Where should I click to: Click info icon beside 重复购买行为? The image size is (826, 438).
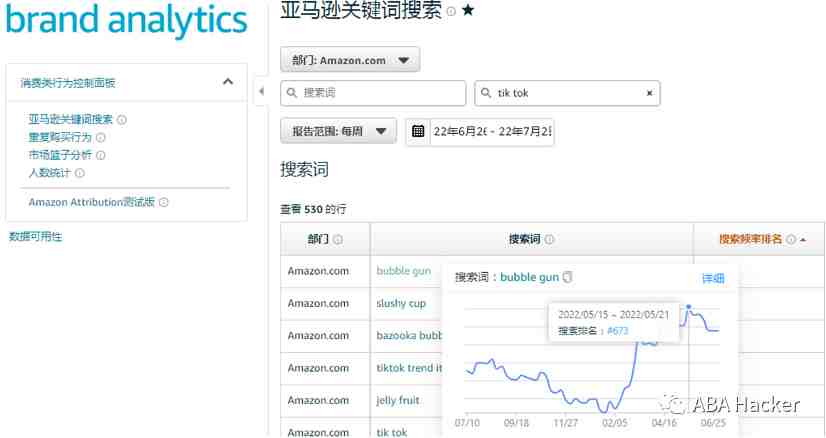tap(101, 138)
